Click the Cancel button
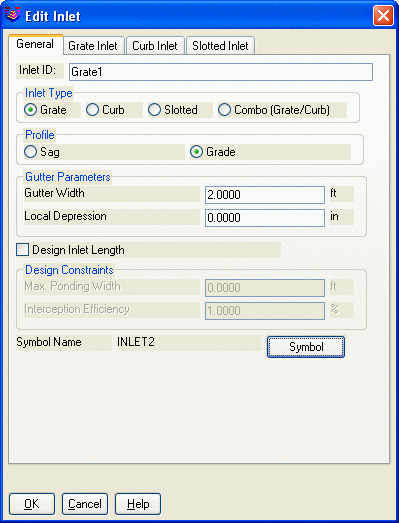The image size is (399, 523). 85,504
